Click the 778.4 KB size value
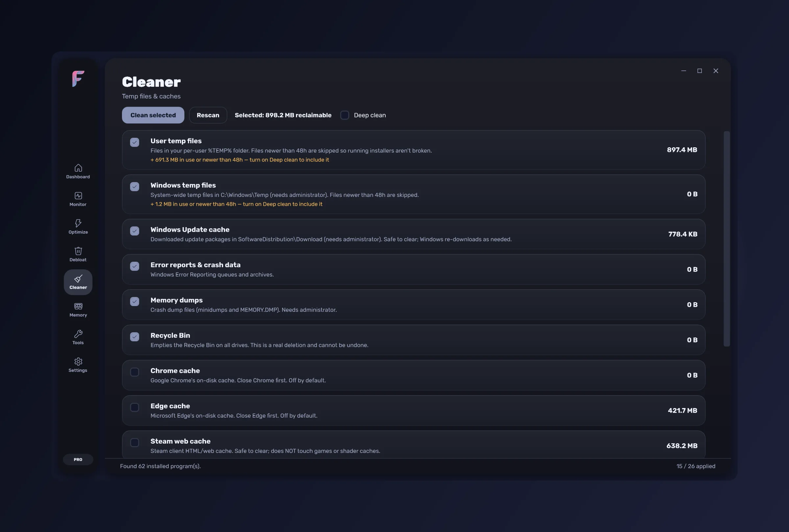789x532 pixels. [682, 234]
